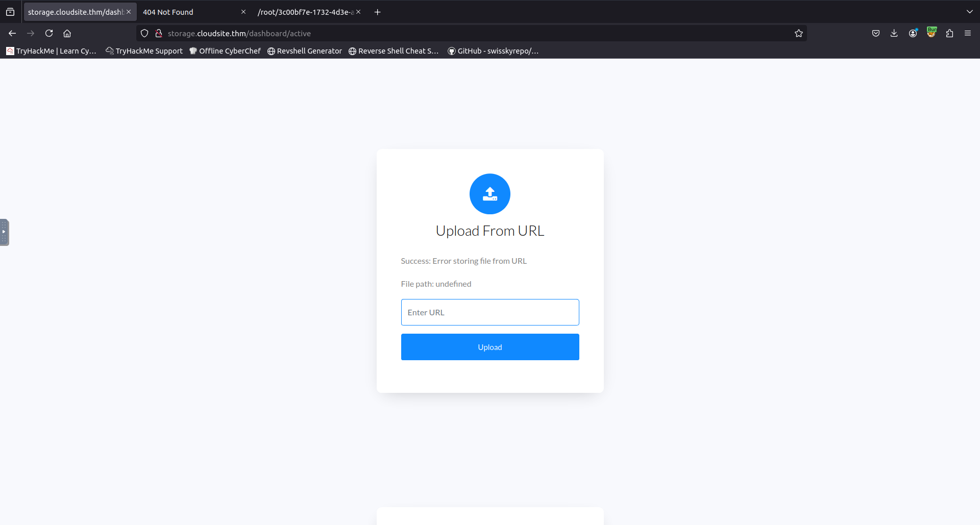Open Burp extension icon in toolbar

click(932, 32)
